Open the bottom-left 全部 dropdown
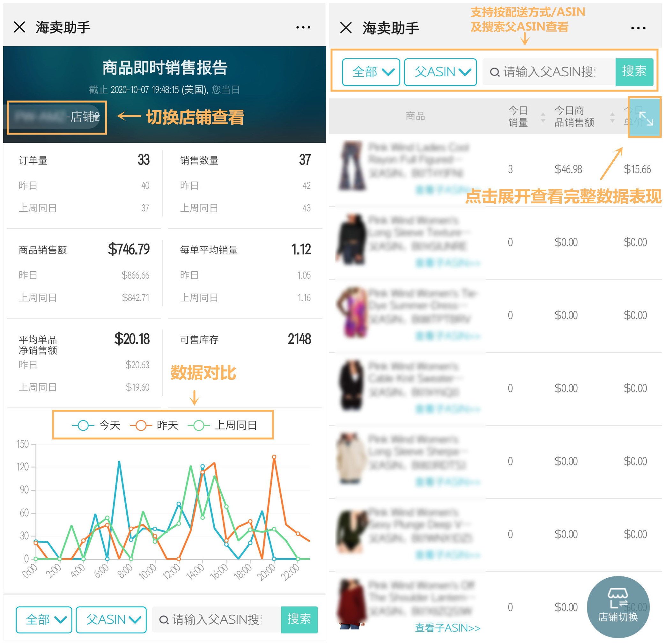The width and height of the screenshot is (665, 644). tap(44, 619)
